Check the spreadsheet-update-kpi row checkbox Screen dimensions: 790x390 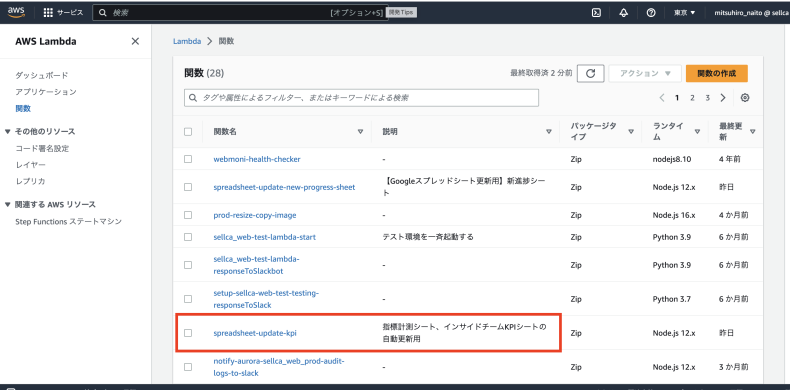point(188,333)
